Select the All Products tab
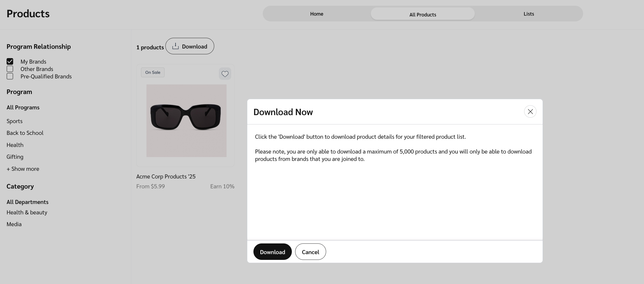The image size is (644, 284). pyautogui.click(x=422, y=15)
